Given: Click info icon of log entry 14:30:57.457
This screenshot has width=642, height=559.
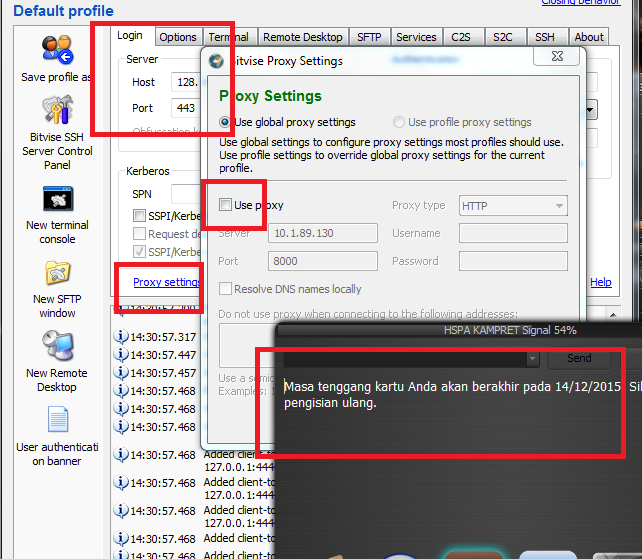Looking at the screenshot, I should (121, 372).
